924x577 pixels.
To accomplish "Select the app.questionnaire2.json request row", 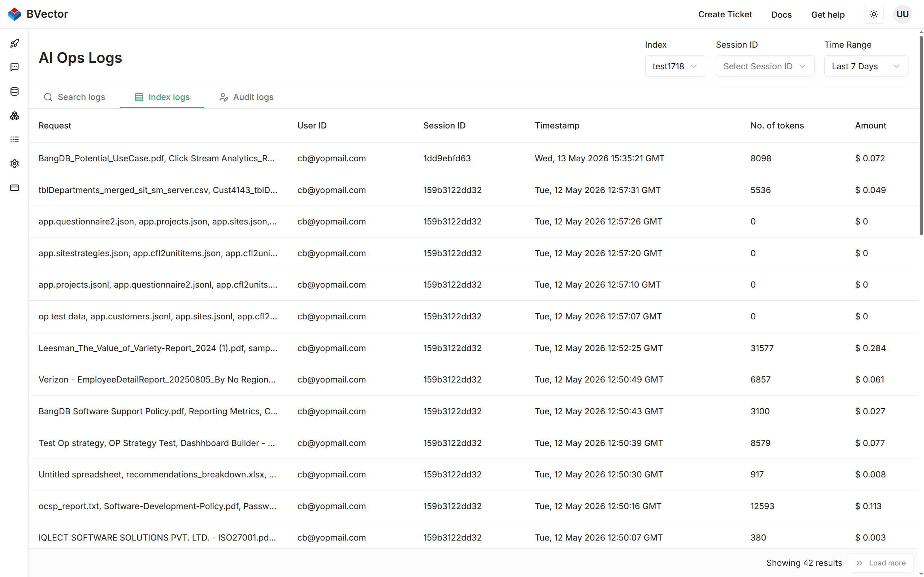I will [x=473, y=222].
